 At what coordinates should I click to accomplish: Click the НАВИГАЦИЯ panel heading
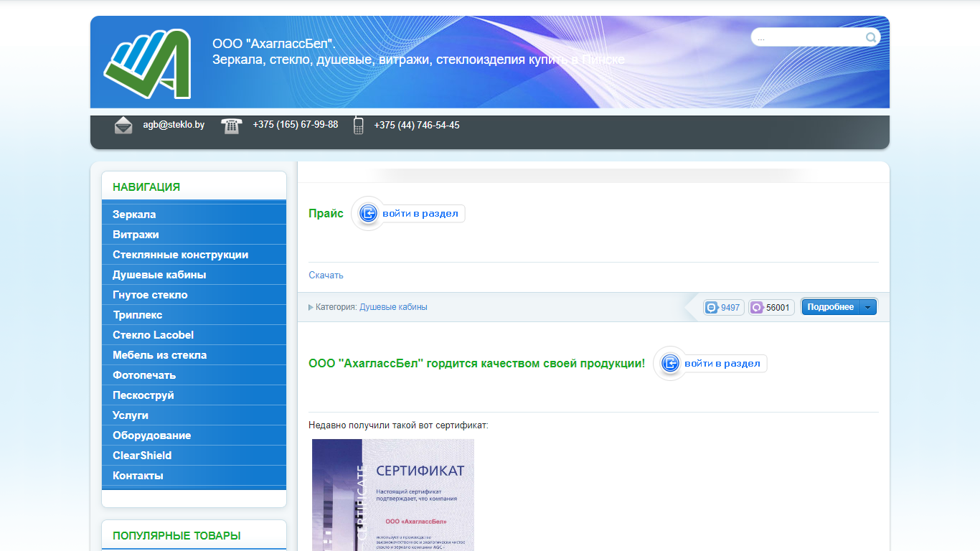(x=146, y=187)
